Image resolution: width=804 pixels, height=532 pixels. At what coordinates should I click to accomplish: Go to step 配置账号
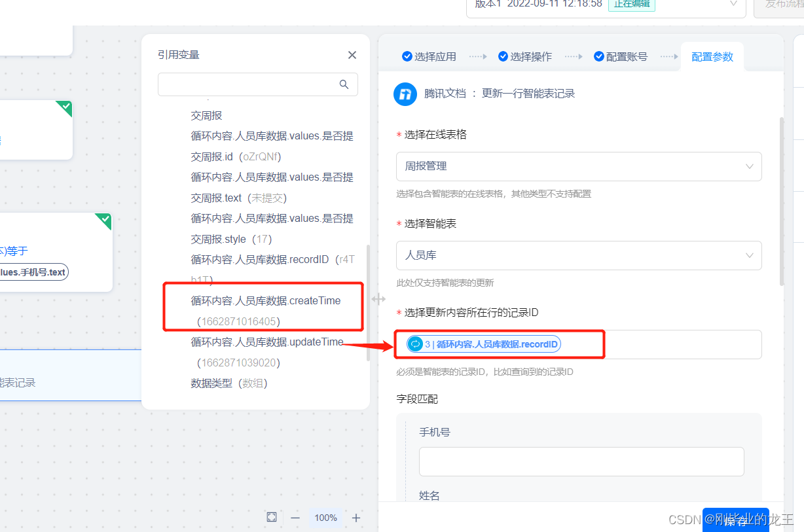621,57
